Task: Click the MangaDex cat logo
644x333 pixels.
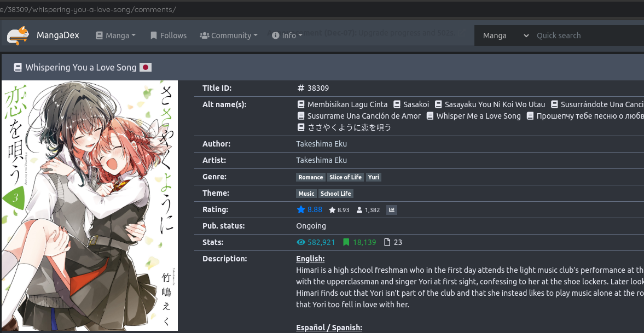Action: [x=18, y=36]
